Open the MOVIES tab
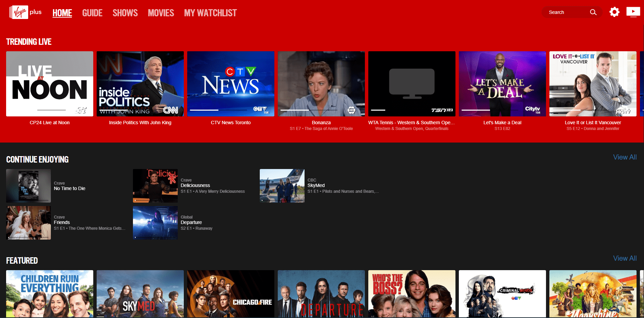644x318 pixels. (161, 13)
